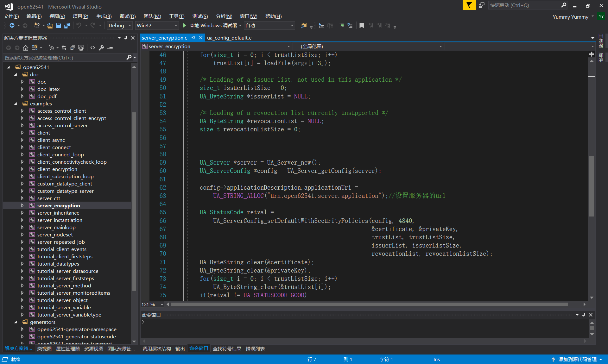This screenshot has height=364, width=608.
Task: Click Find in Files folder icon
Action: pyautogui.click(x=303, y=26)
